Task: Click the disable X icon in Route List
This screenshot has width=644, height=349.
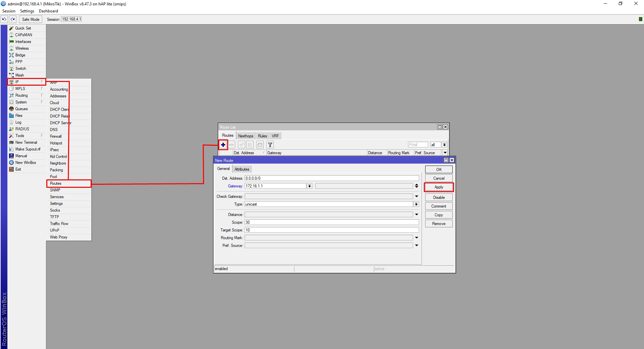Action: 250,145
